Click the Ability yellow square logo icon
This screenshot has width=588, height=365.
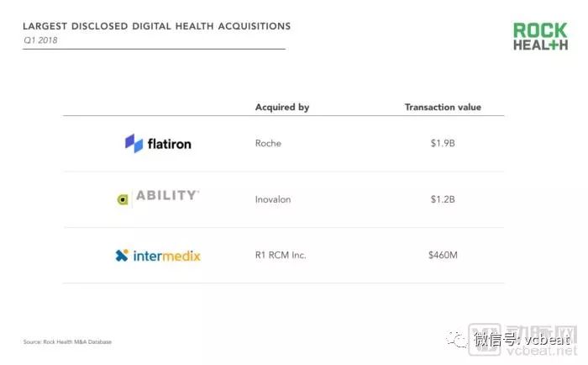pos(123,199)
